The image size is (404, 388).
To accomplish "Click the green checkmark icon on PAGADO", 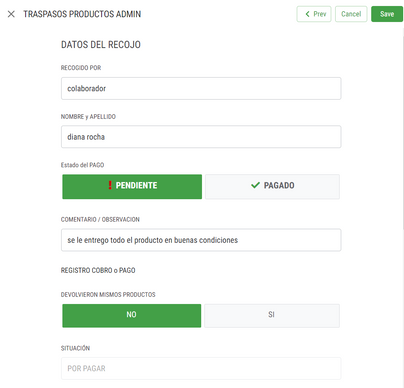I will (255, 185).
